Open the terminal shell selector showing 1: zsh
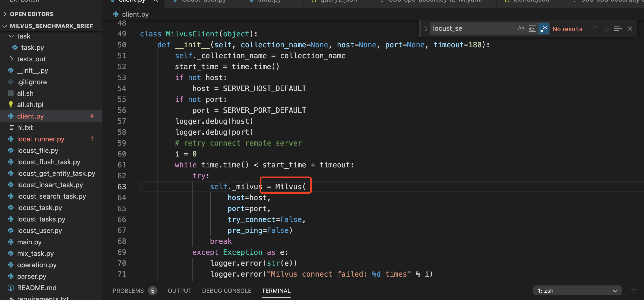Screen dimensions: 644x300 577,290
